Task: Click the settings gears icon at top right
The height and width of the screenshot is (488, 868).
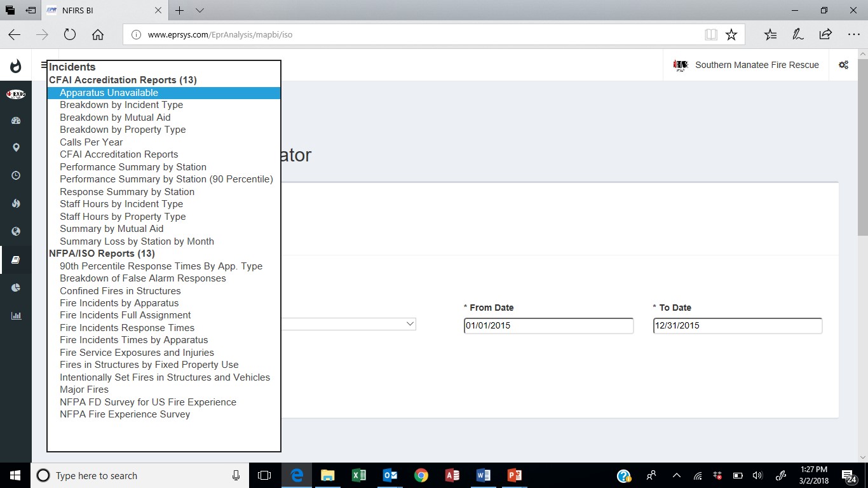Action: click(843, 65)
